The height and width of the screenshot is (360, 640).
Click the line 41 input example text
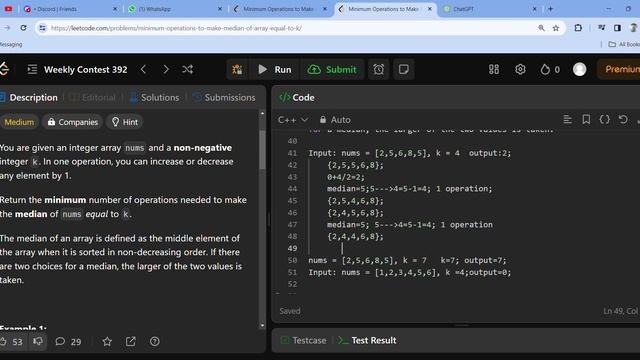[409, 153]
